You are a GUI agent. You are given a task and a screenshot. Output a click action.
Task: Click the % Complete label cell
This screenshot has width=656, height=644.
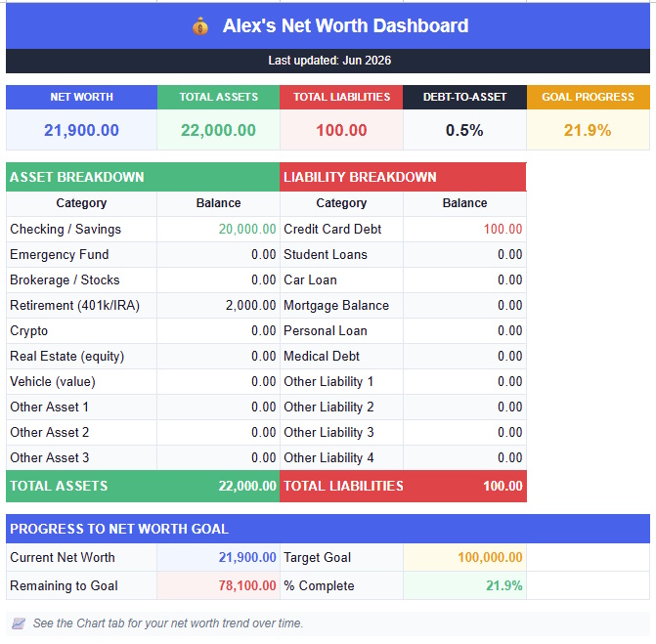[x=341, y=586]
